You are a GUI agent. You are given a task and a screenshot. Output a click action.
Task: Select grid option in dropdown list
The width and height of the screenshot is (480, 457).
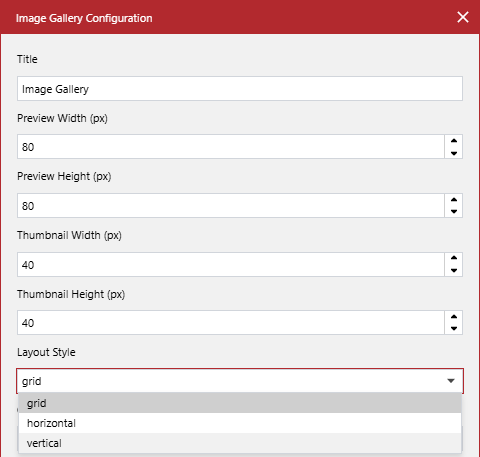240,403
